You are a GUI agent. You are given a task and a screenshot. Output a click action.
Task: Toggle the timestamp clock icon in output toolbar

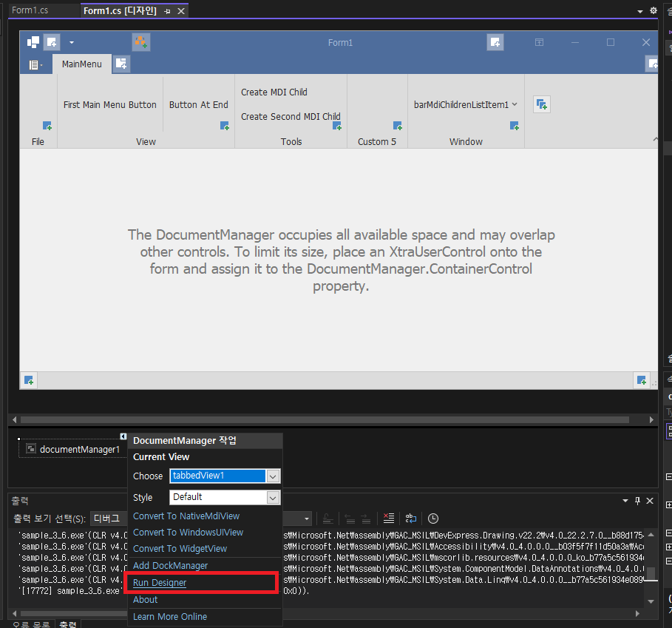(433, 519)
